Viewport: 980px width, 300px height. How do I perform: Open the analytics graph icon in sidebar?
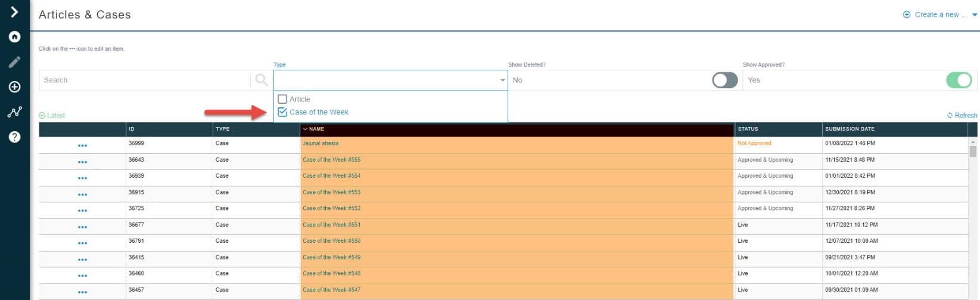point(14,112)
